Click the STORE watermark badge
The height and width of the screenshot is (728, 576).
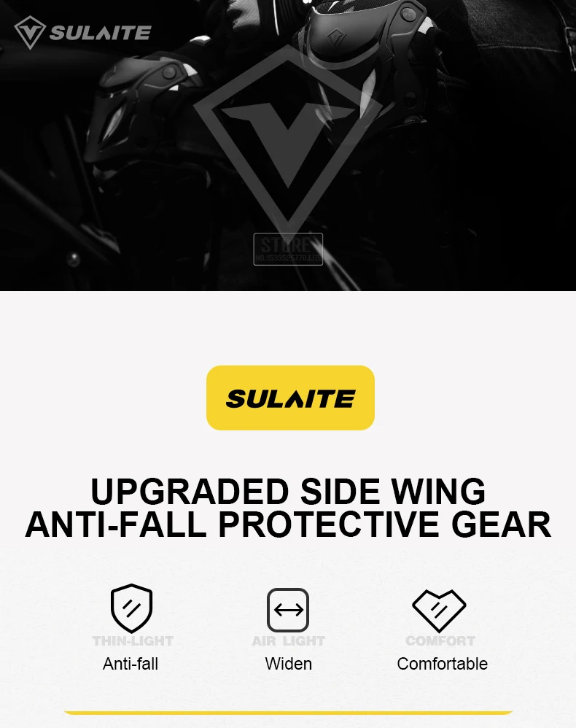(x=288, y=249)
